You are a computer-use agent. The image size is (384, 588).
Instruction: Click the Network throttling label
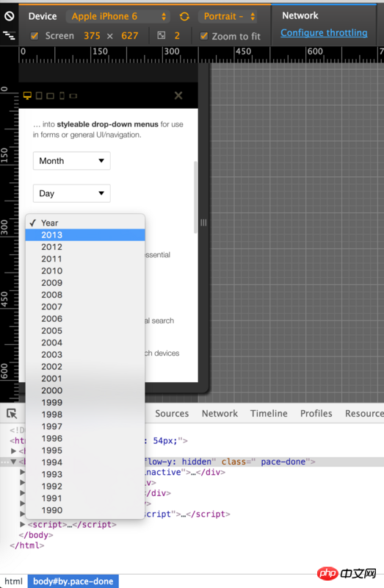coord(300,15)
